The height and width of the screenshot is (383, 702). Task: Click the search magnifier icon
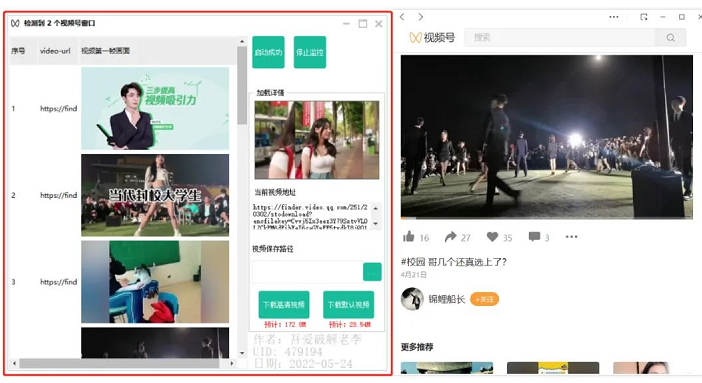(x=670, y=38)
